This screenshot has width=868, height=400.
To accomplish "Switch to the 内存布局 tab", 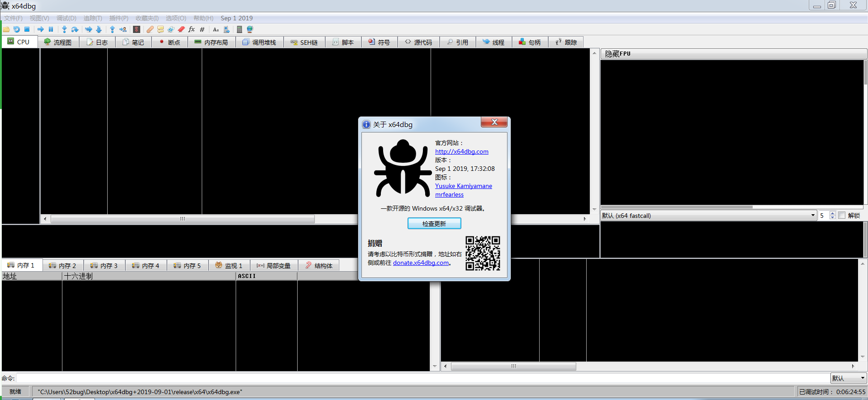I will (x=211, y=42).
